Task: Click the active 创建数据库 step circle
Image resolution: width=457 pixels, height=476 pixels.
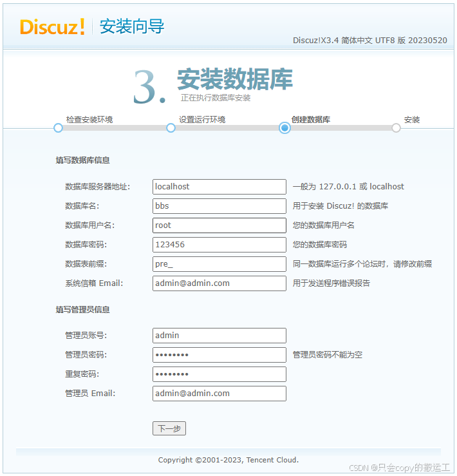Action: 284,128
